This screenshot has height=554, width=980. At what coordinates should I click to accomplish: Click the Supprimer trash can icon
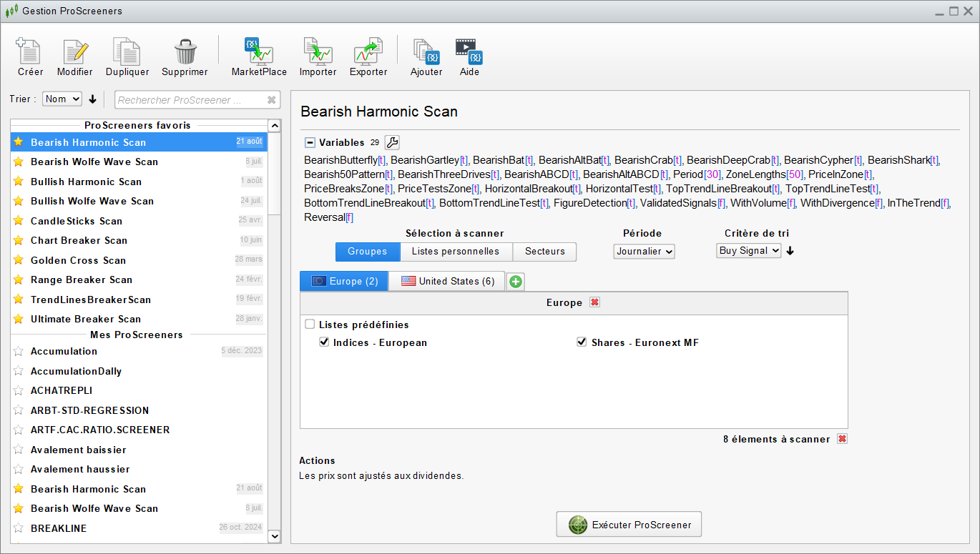[185, 52]
